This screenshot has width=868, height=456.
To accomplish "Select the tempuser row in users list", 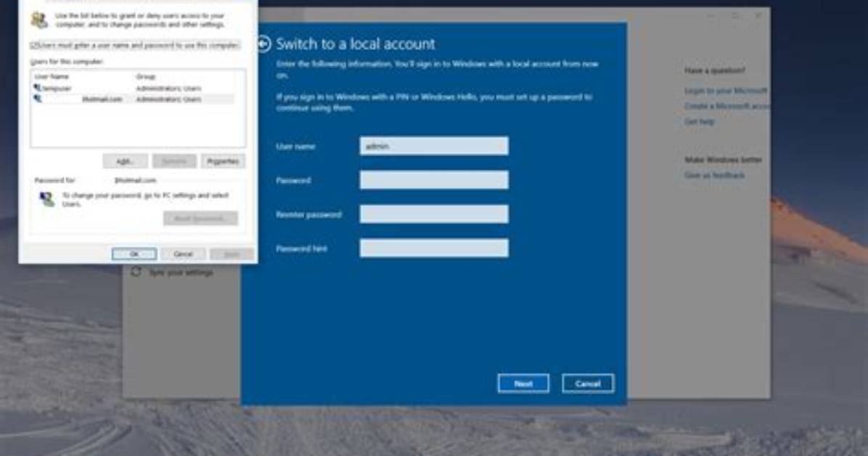I will coord(133,88).
